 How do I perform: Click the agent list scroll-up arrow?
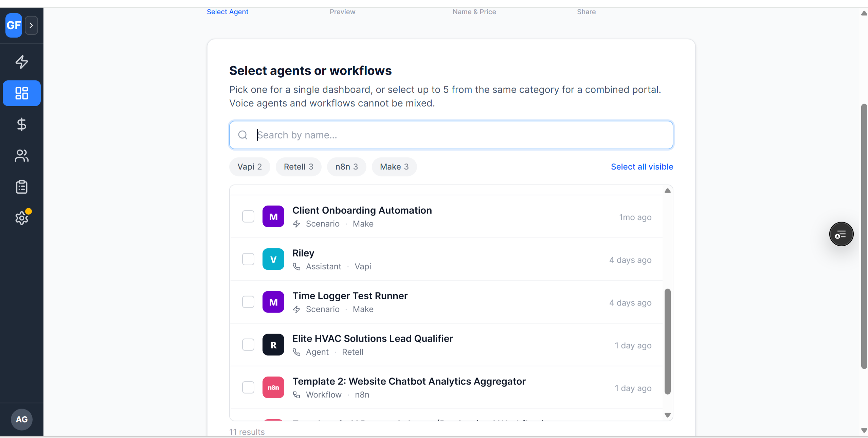click(x=667, y=191)
